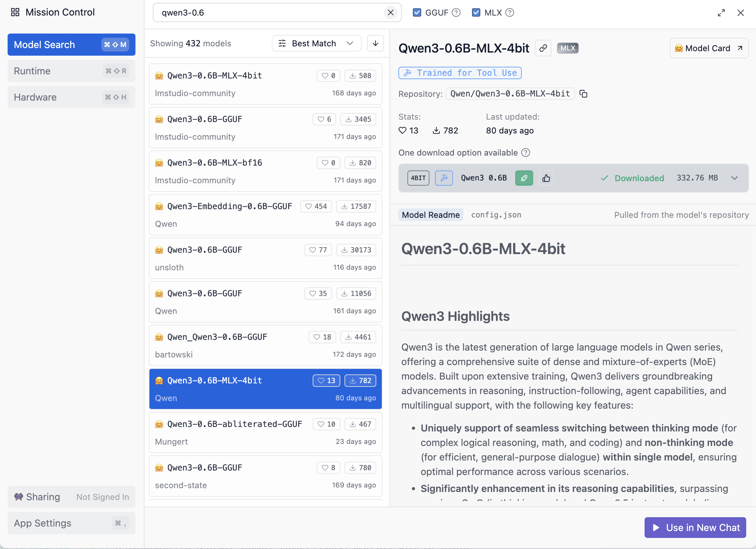Click Use in New Chat button
Image resolution: width=756 pixels, height=549 pixels.
pyautogui.click(x=695, y=528)
